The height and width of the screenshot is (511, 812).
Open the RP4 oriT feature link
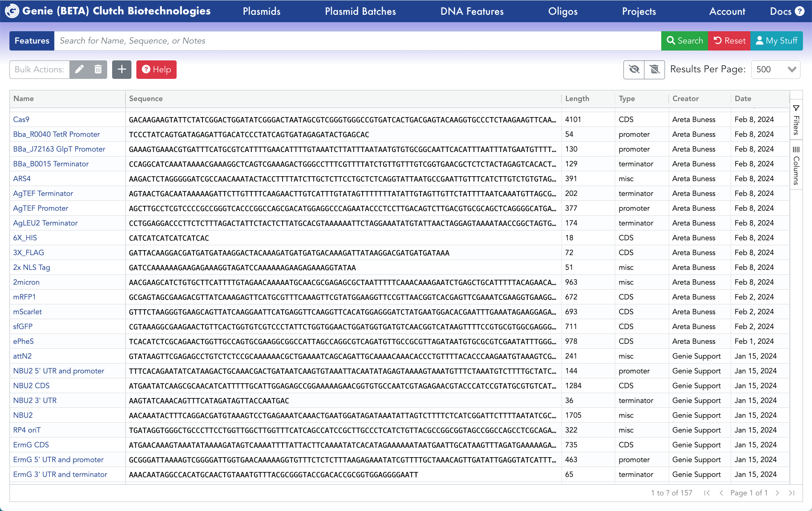[27, 430]
